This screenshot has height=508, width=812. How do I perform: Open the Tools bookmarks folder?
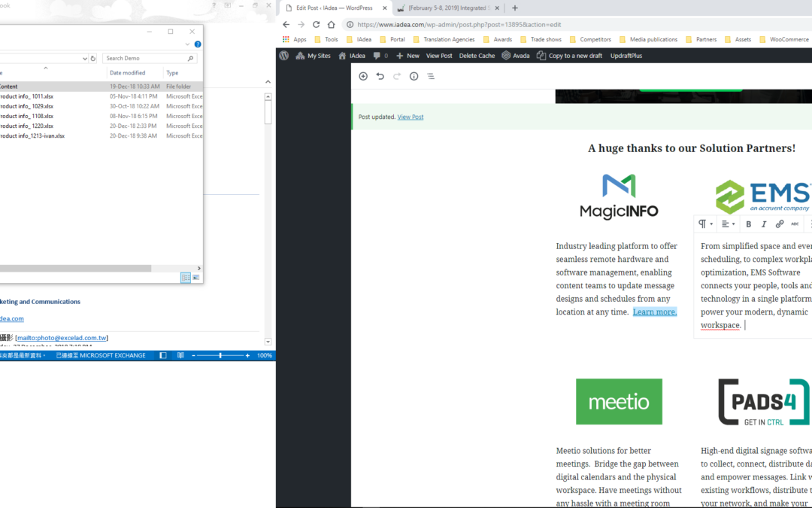(326, 39)
